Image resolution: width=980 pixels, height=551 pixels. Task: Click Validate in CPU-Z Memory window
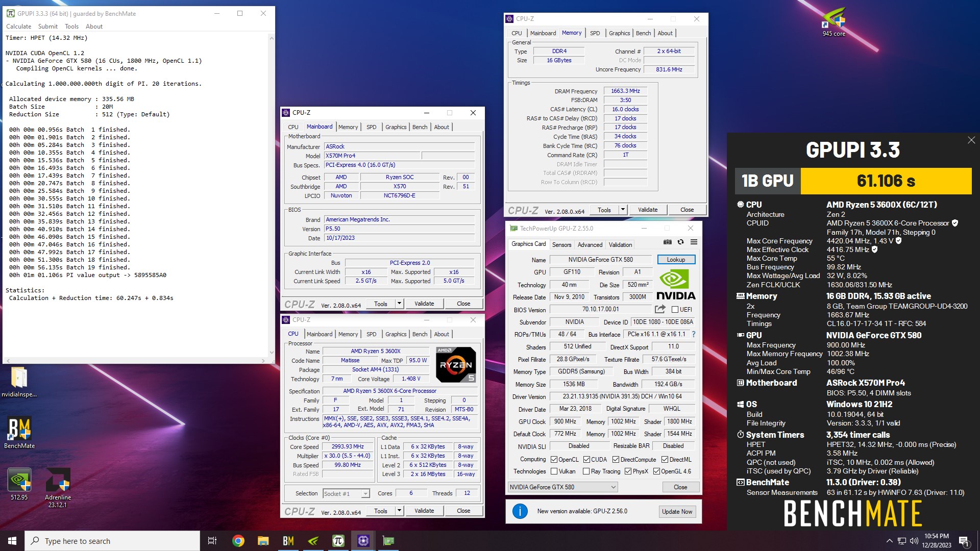tap(647, 210)
